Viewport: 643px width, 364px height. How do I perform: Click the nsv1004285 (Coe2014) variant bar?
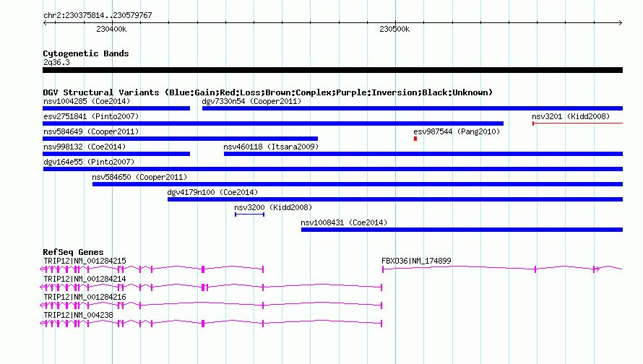116,108
